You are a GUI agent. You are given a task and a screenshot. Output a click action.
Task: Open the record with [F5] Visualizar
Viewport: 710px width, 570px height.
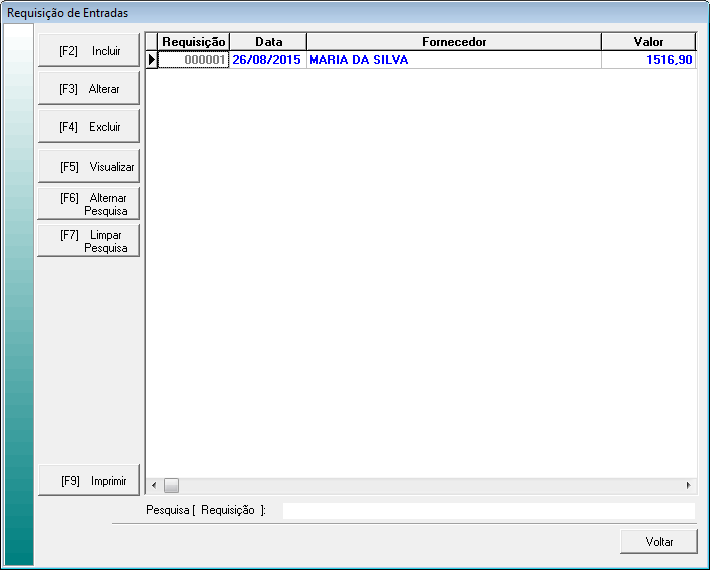tap(88, 167)
